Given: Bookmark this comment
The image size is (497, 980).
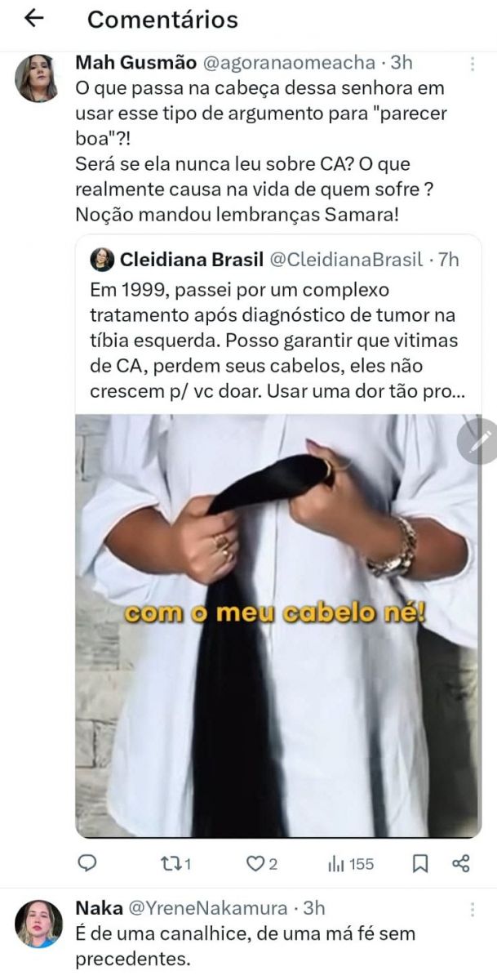Looking at the screenshot, I should (420, 863).
